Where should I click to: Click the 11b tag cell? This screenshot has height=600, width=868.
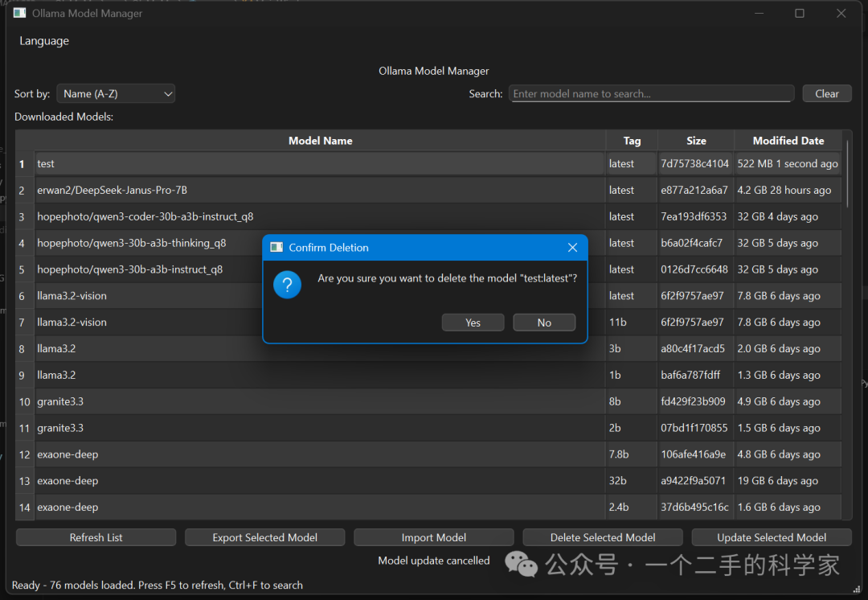pos(632,323)
